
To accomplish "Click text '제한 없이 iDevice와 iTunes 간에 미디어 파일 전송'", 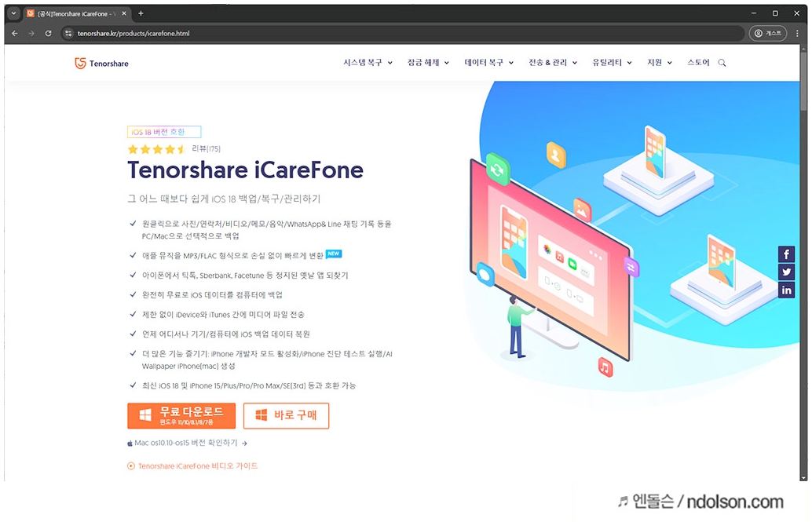I will (x=223, y=315).
